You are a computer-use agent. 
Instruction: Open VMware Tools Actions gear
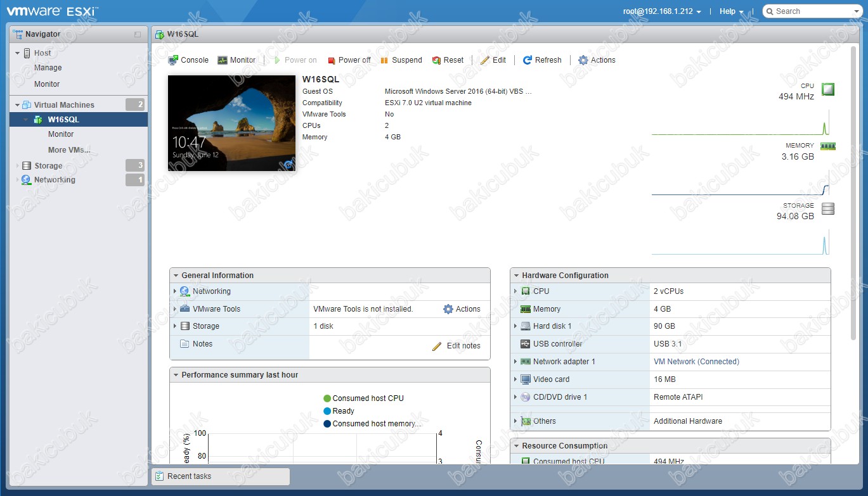pyautogui.click(x=462, y=309)
